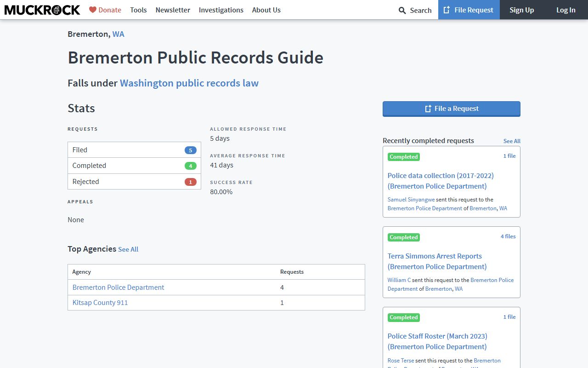The height and width of the screenshot is (368, 588).
Task: Click Completed status tag on Police data collection card
Action: pos(404,157)
